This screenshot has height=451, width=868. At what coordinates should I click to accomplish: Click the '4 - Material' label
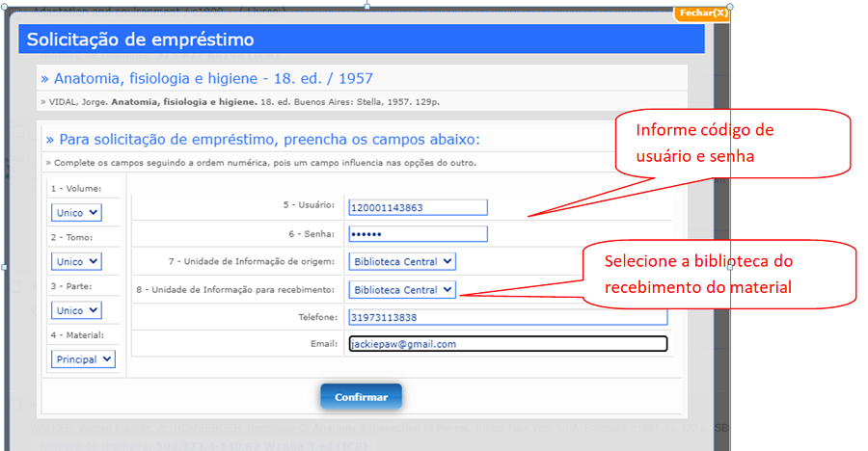77,335
